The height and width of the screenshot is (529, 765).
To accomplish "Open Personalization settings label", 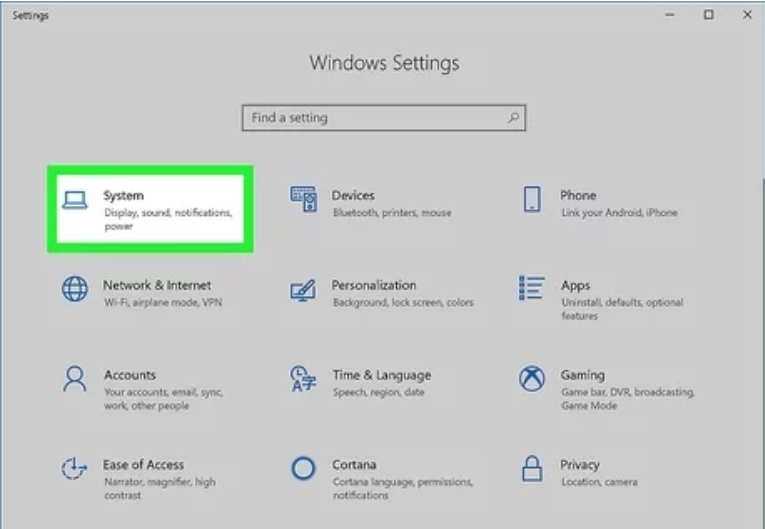I will (x=374, y=285).
